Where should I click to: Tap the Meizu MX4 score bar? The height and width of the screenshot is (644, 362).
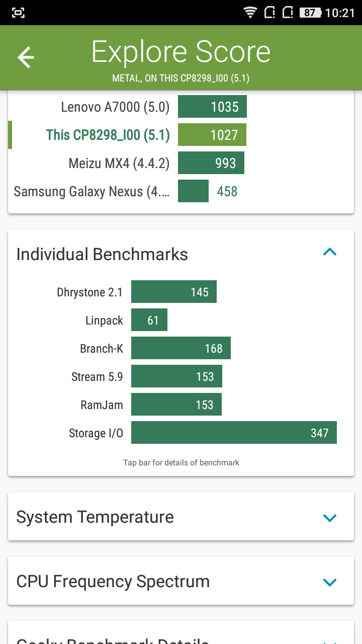pyautogui.click(x=211, y=164)
